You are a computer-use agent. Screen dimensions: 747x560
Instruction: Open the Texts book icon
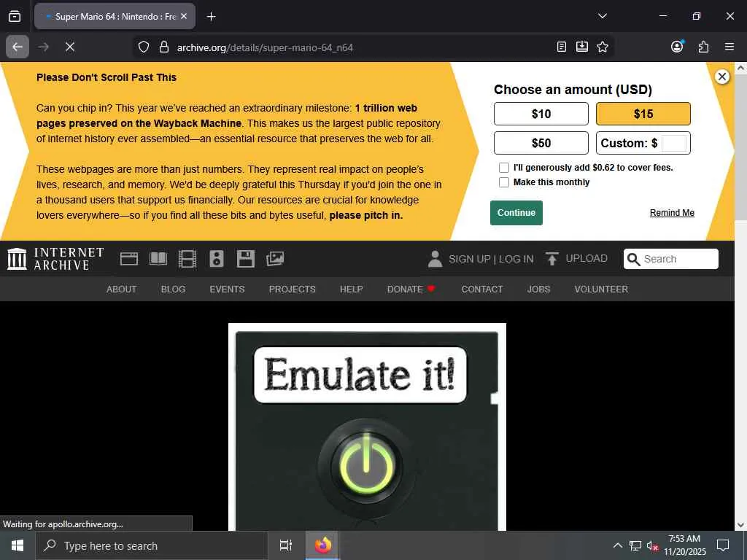[x=158, y=259]
